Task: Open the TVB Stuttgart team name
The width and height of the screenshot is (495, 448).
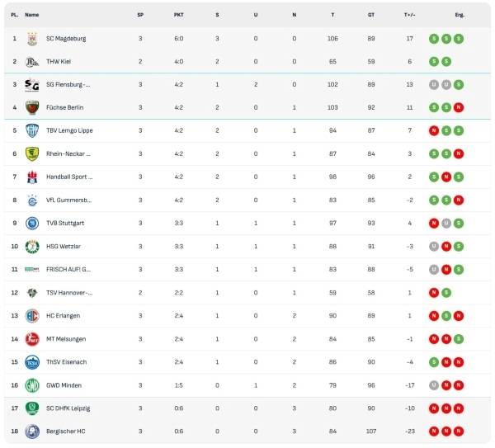Action: (65, 224)
